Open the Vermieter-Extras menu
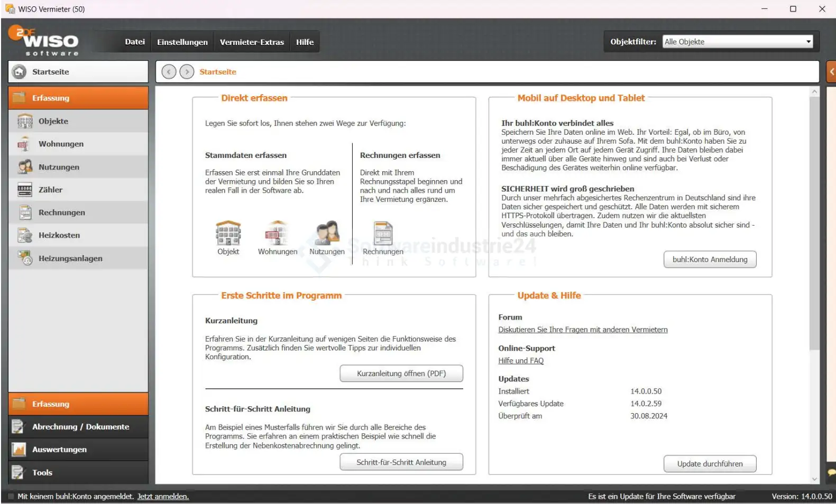Screen dimensions: 836x504 (x=252, y=42)
